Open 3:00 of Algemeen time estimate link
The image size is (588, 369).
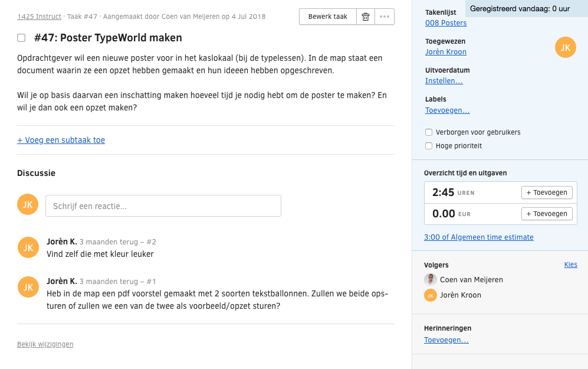(479, 237)
